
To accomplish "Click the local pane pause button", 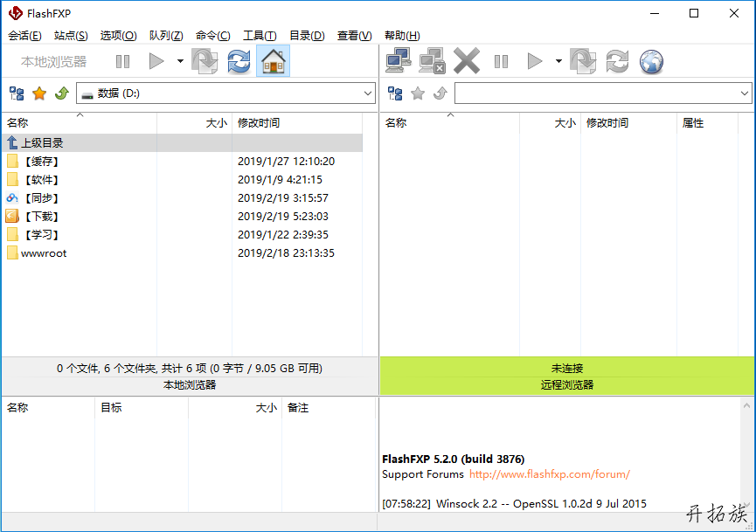I will click(122, 61).
